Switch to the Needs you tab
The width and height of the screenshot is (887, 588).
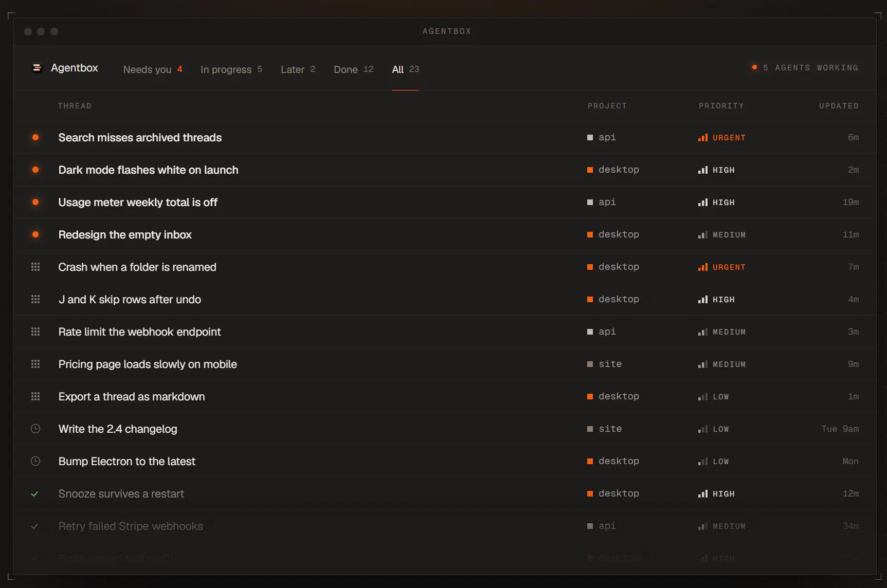point(153,69)
